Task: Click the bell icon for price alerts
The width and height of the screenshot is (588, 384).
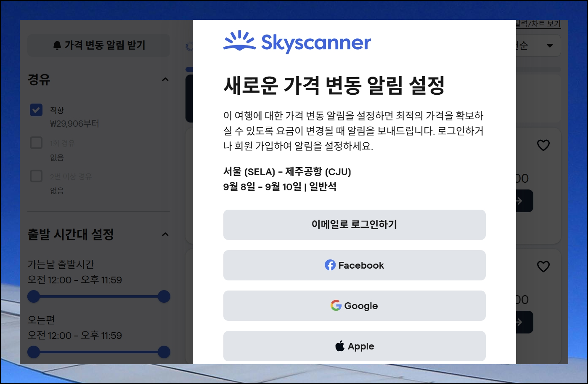Action: (x=57, y=45)
